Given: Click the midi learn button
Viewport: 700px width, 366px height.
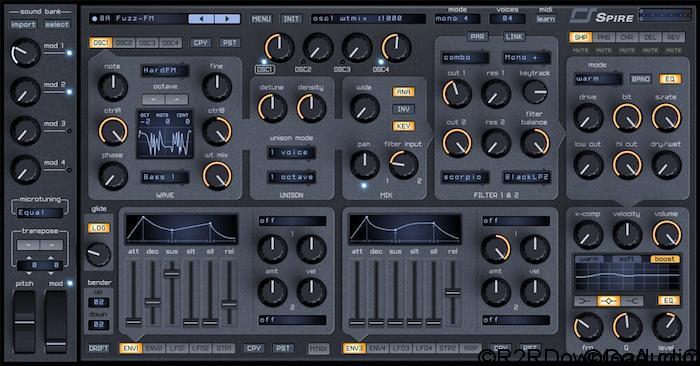Looking at the screenshot, I should (546, 19).
